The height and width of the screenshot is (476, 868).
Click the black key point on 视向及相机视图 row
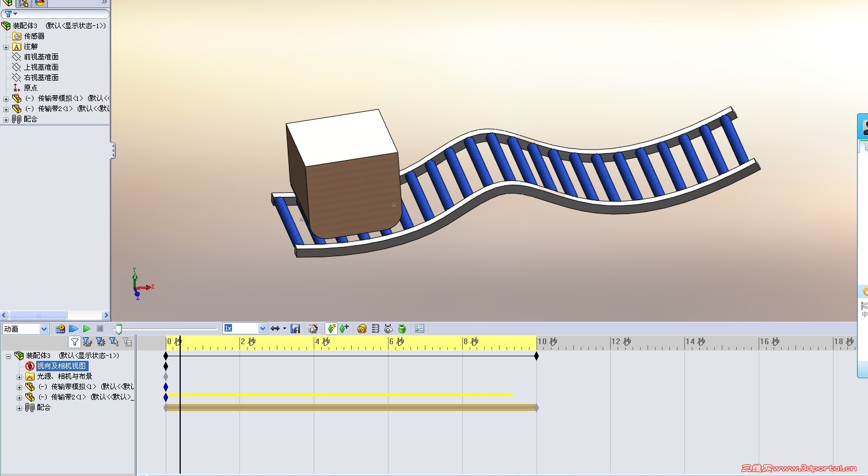coord(166,366)
